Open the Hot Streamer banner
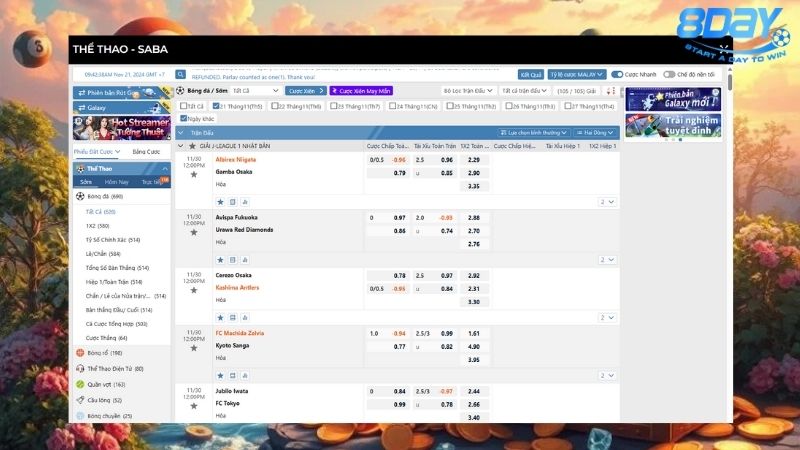This screenshot has height=450, width=800. pos(122,128)
